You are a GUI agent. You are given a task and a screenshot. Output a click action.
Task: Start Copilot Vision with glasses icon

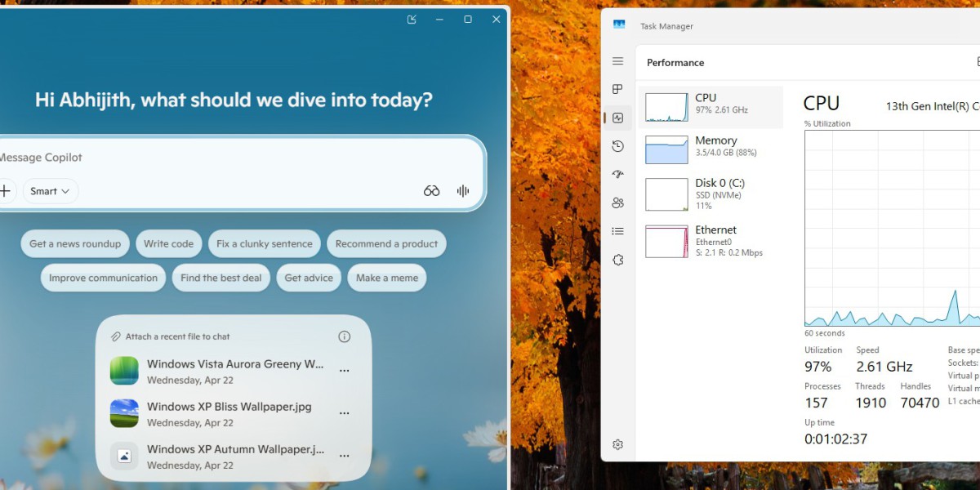(431, 191)
